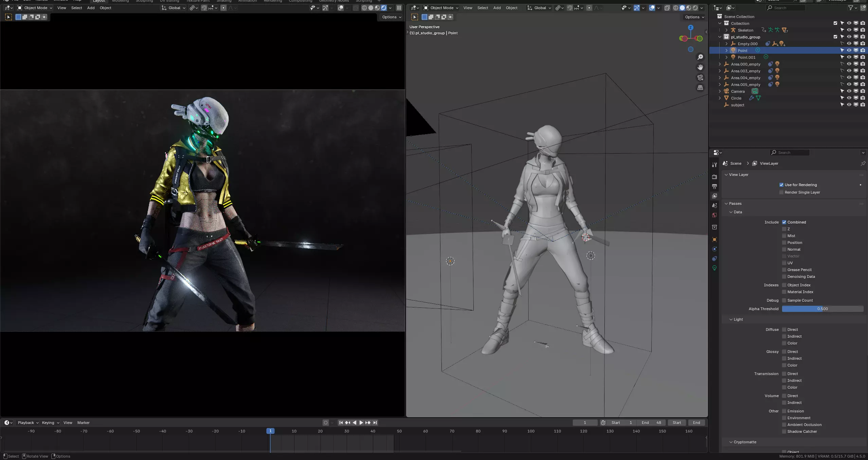The height and width of the screenshot is (460, 868).
Task: Switch perspective/orthographic grid icon in viewport
Action: tap(700, 88)
